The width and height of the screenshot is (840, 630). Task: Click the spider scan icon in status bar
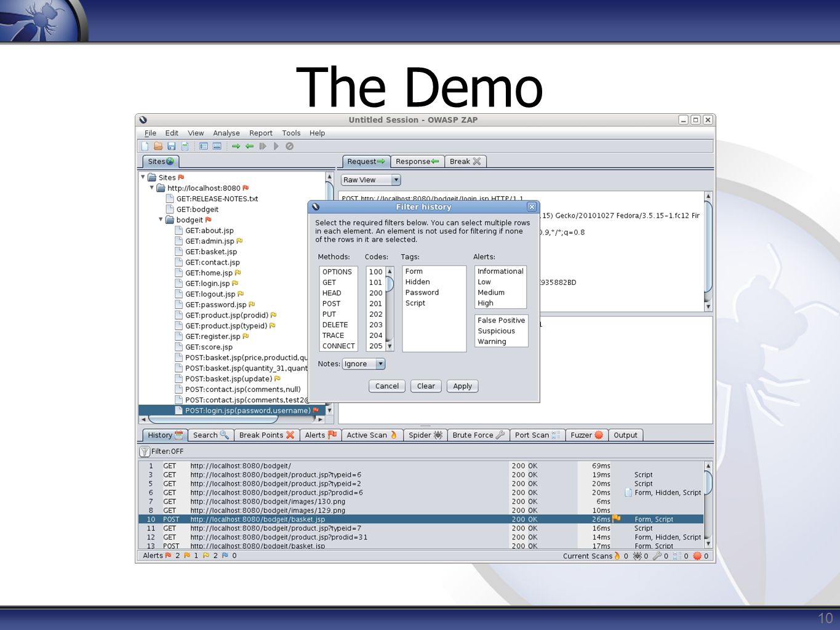click(x=638, y=556)
